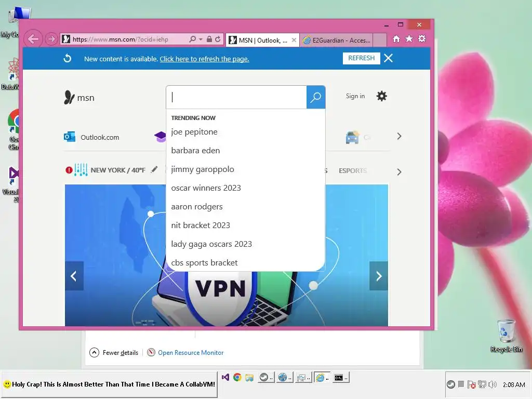
Task: Click the red weather alert icon
Action: pos(69,170)
